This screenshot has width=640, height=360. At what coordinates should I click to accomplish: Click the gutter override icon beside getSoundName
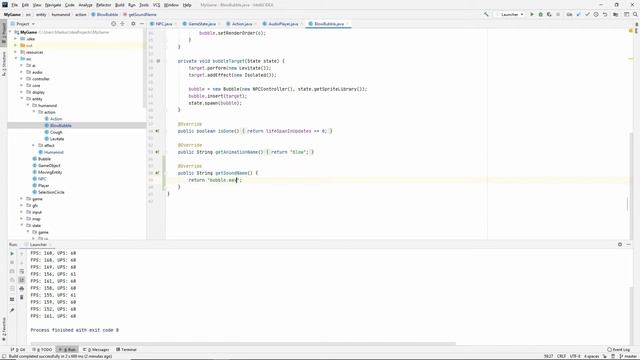click(158, 173)
